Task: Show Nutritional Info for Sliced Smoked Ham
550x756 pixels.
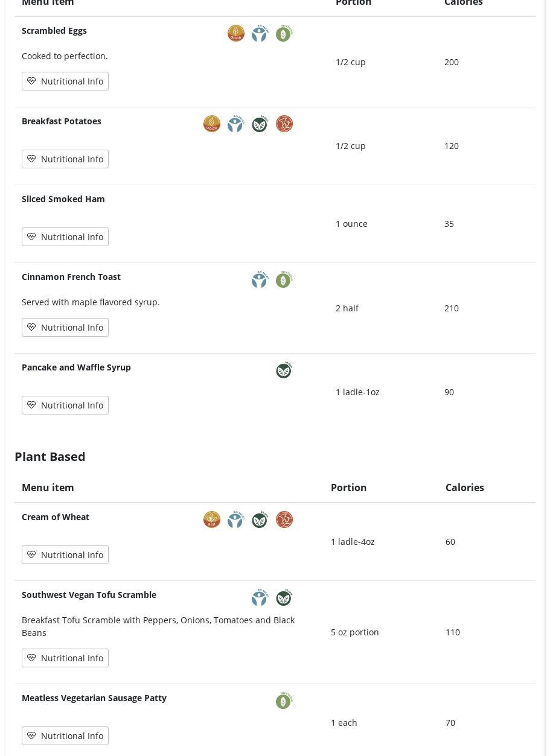Action: [x=65, y=237]
